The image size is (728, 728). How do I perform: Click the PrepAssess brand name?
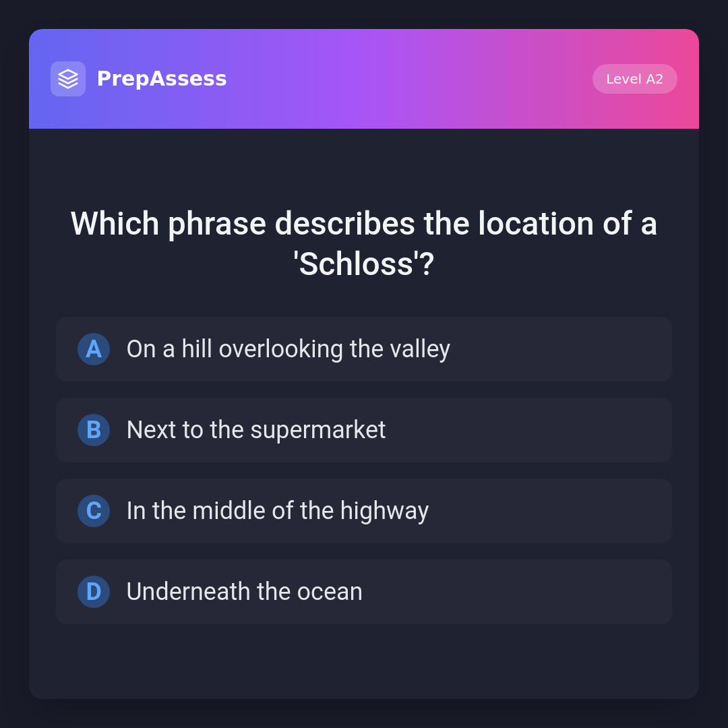pyautogui.click(x=162, y=79)
